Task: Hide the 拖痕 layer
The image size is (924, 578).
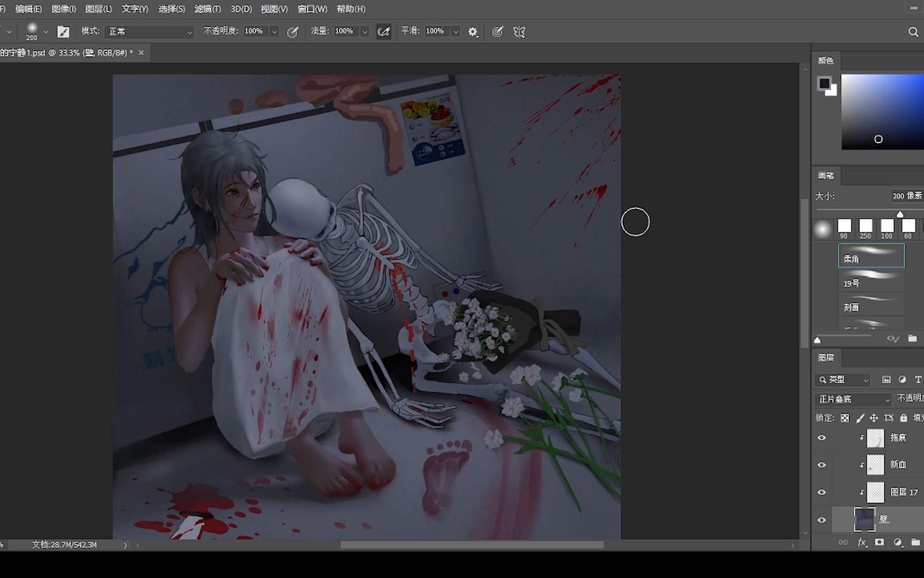Action: [822, 438]
